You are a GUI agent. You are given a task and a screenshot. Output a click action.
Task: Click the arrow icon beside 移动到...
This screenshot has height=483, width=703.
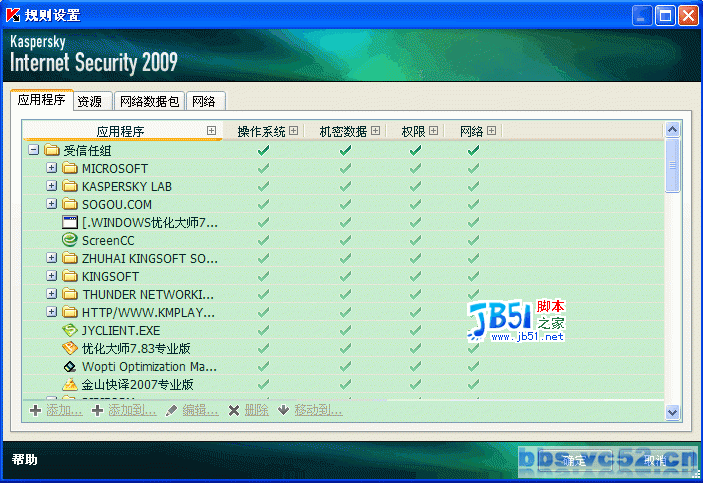283,410
